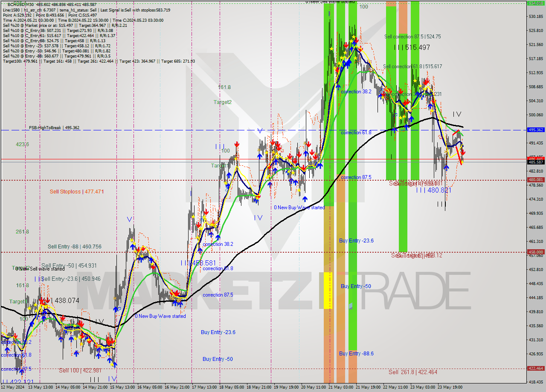Click the 512.935 price axis value
Screen dimensions: 546x392
click(536, 73)
